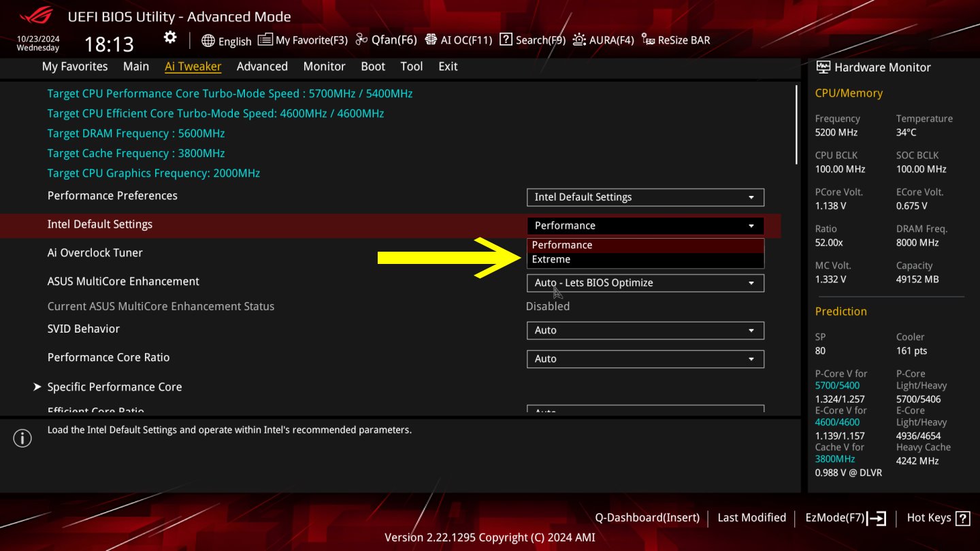980x551 pixels.
Task: Click Target DRAM Frequency : 5600MHz text
Action: [x=136, y=133]
